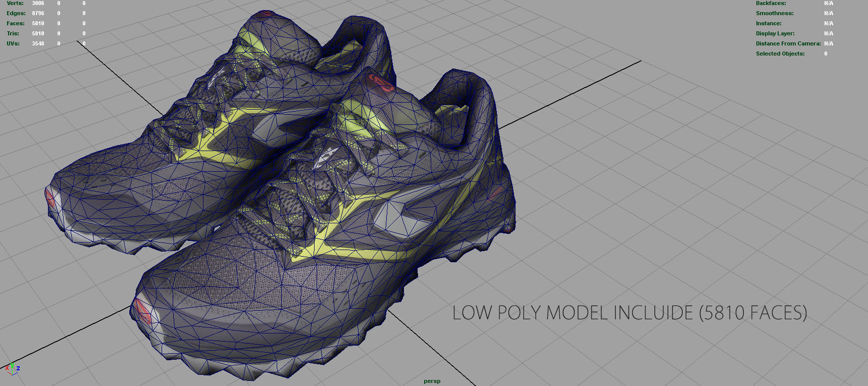This screenshot has height=386, width=868.
Task: Click the 'LOW POLY MODEL INCLUIDE (5810 FACES)' caption
Action: [630, 313]
